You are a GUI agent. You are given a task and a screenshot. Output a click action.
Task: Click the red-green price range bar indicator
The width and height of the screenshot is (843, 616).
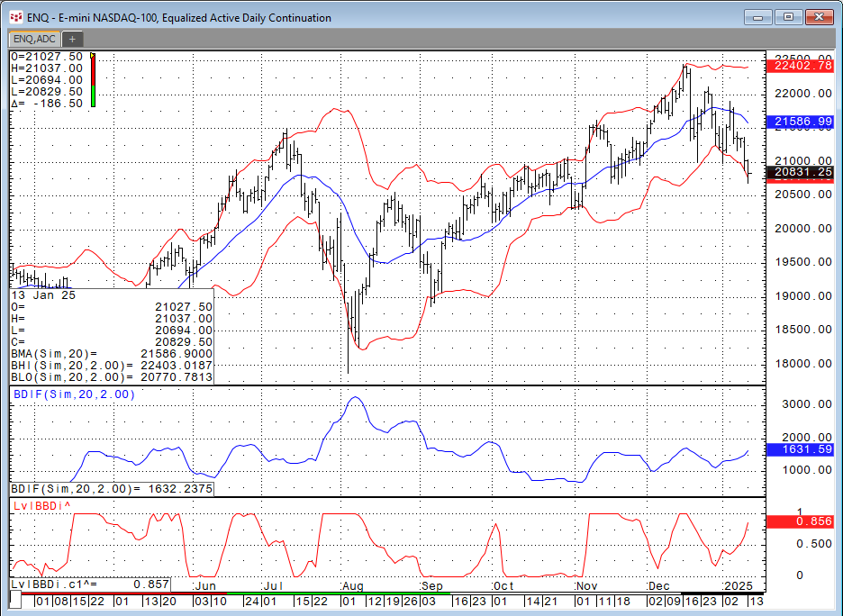[93, 80]
